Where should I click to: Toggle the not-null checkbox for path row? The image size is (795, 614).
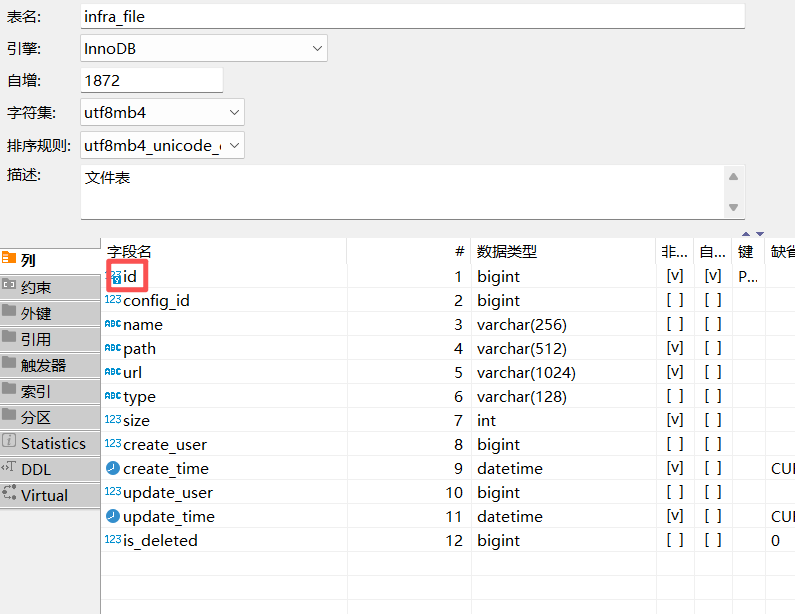[x=675, y=348]
